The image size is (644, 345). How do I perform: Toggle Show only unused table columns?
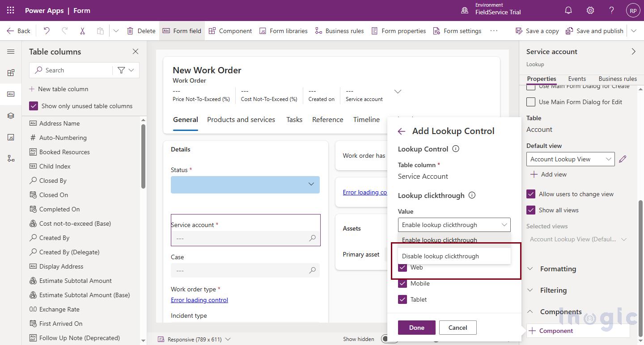pyautogui.click(x=34, y=106)
